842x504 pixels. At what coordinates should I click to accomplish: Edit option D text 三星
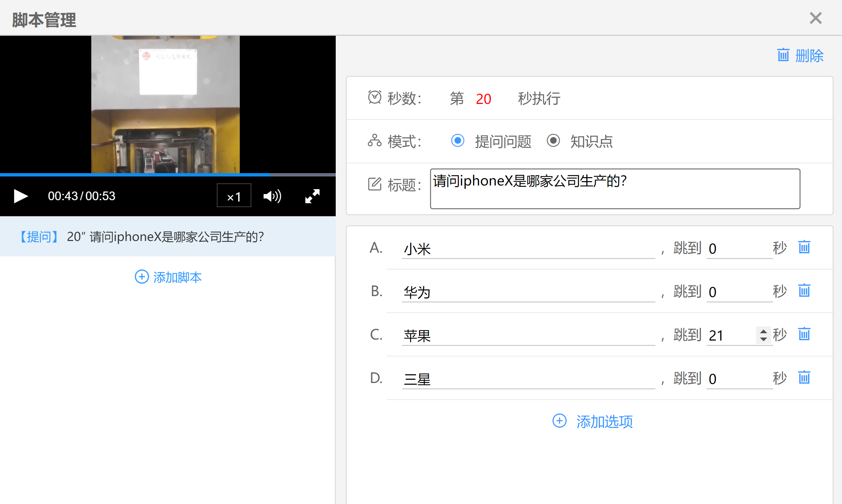click(528, 379)
